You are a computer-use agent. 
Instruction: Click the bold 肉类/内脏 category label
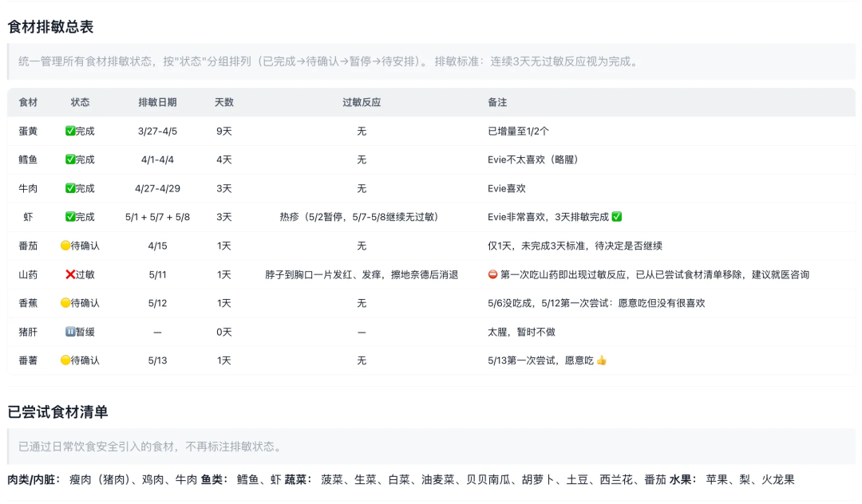(x=34, y=480)
